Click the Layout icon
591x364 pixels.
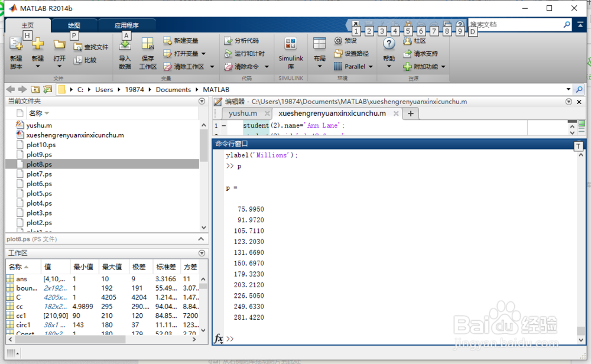(319, 44)
